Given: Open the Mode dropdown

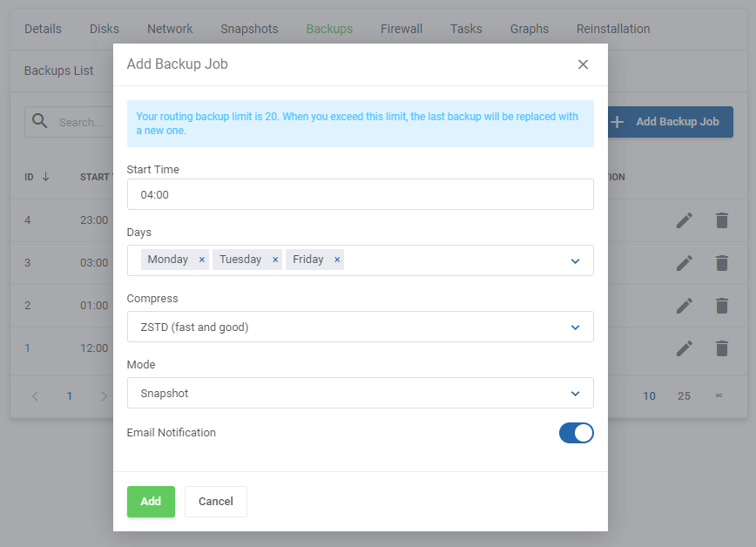Looking at the screenshot, I should (x=361, y=393).
